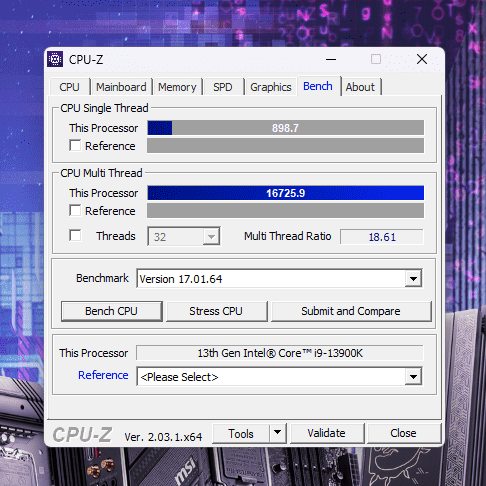
Task: Click the processor name field i9-13900K
Action: pos(280,353)
